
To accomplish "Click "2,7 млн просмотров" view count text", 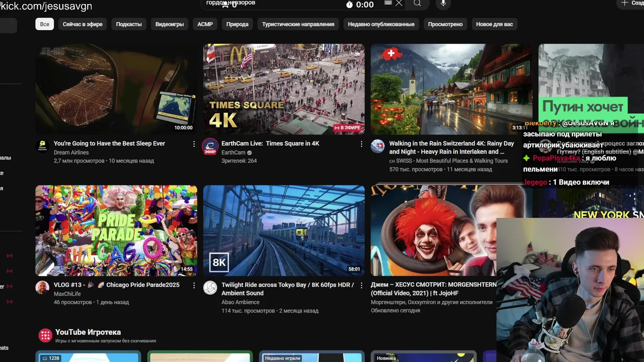I will [79, 161].
